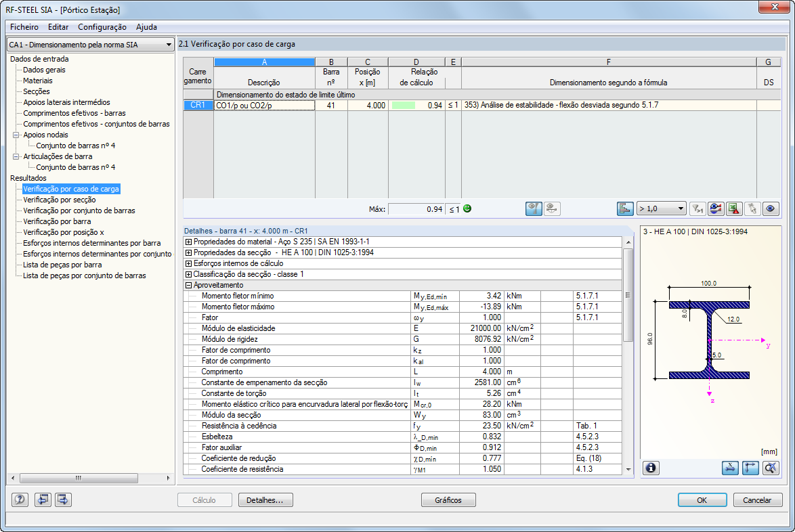Viewport: 795px width, 532px height.
Task: Select Esforços internos determinantes por barra
Action: 92,243
